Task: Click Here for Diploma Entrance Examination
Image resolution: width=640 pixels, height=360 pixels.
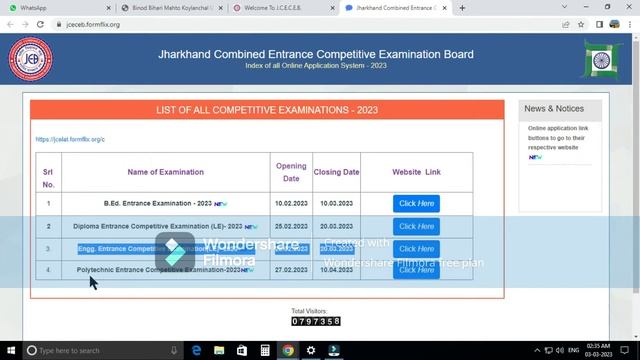Action: (x=416, y=227)
